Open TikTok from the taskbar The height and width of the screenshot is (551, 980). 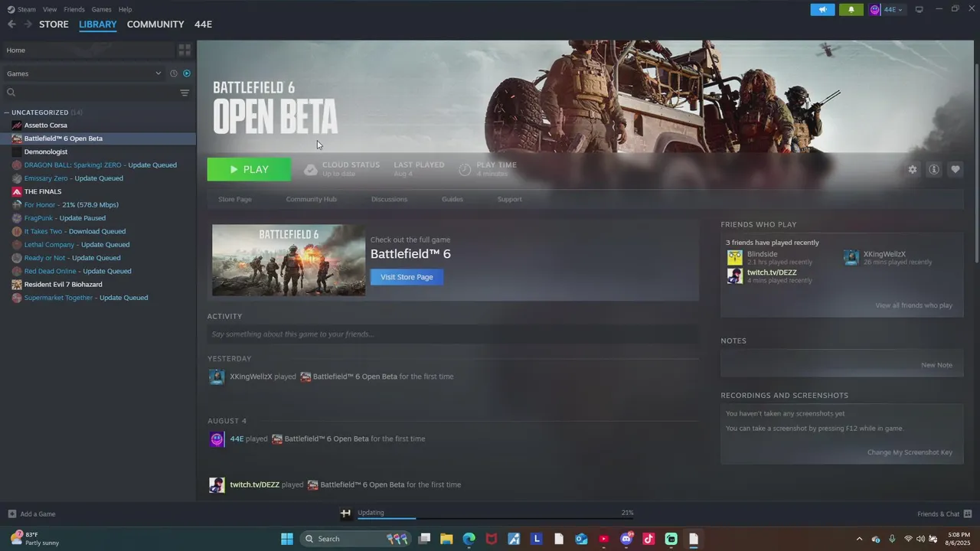click(x=648, y=539)
